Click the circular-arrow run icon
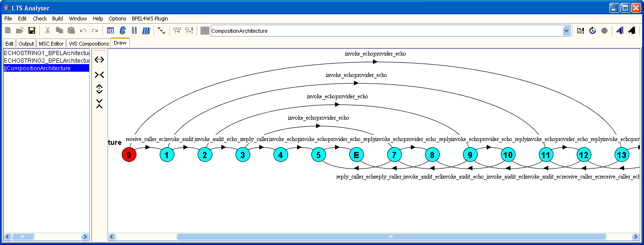 tap(592, 31)
